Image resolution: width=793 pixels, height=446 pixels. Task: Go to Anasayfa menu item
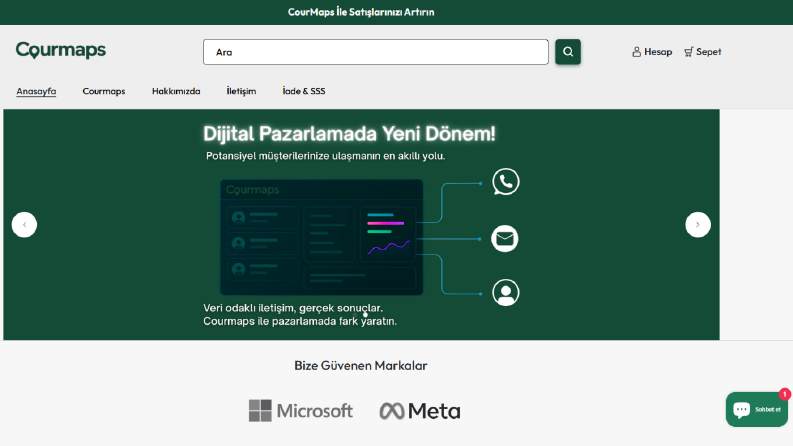click(36, 91)
